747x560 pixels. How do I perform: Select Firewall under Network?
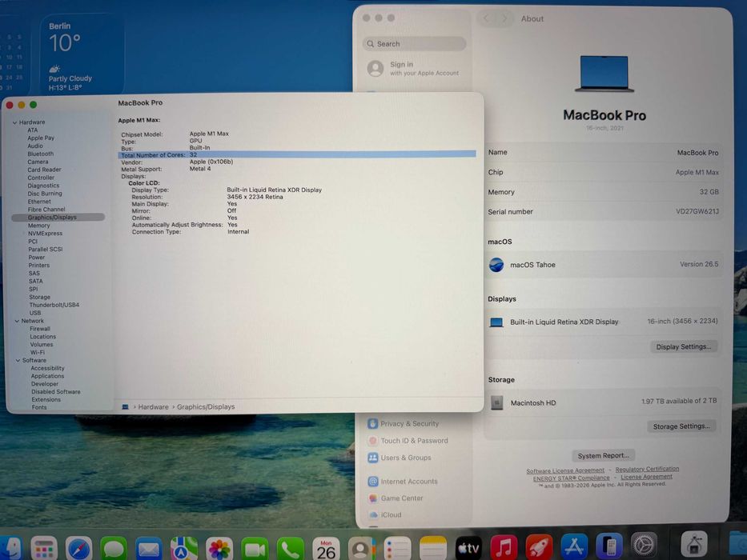coord(40,329)
